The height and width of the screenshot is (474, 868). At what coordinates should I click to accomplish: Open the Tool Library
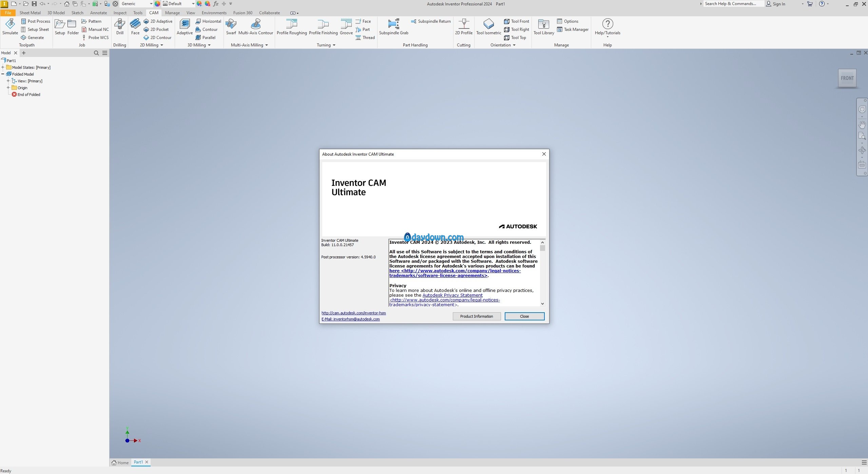tap(544, 27)
